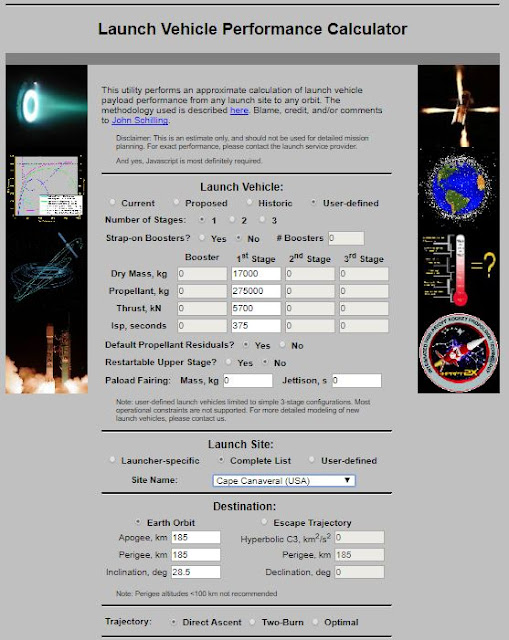The width and height of the screenshot is (509, 640).
Task: Click the thermometer question mark image
Action: pos(459,269)
